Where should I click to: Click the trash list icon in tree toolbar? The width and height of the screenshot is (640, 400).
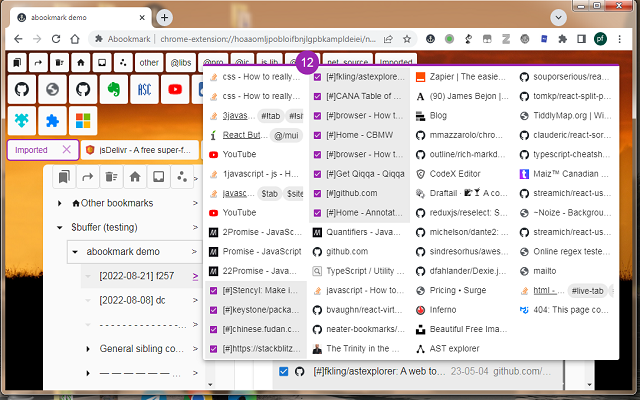pyautogui.click(x=111, y=177)
